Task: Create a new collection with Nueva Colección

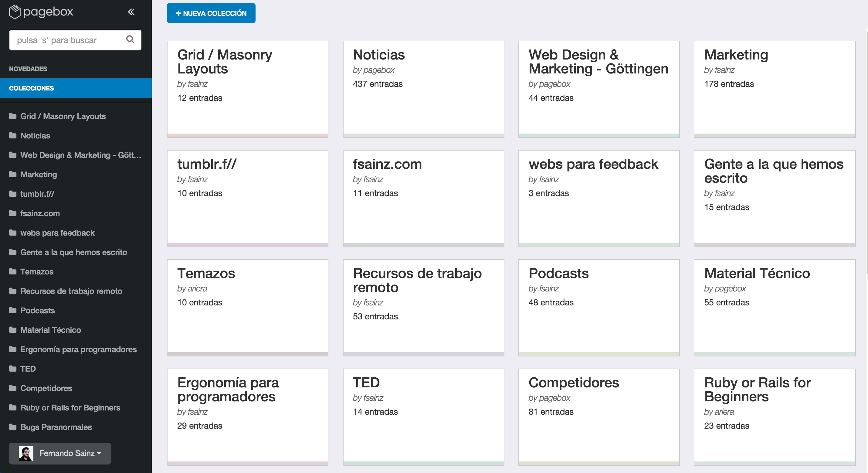Action: coord(211,13)
